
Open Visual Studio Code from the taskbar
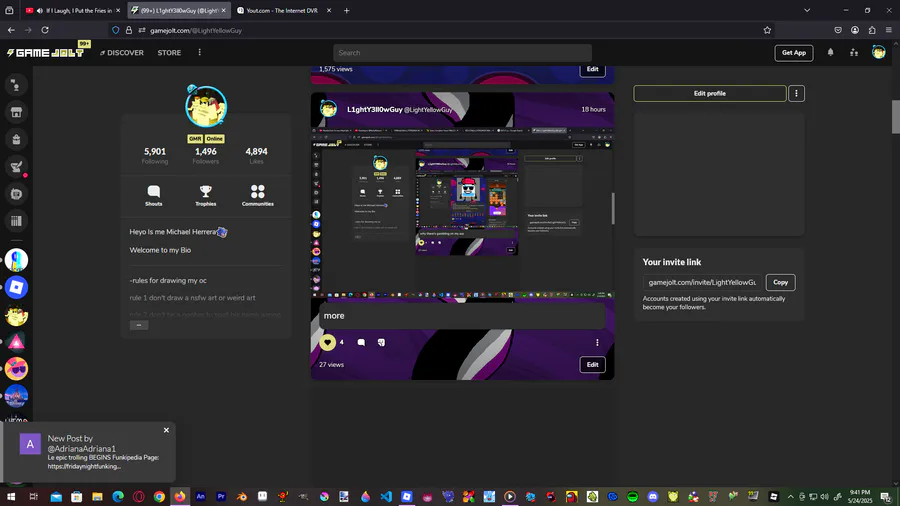[x=386, y=497]
